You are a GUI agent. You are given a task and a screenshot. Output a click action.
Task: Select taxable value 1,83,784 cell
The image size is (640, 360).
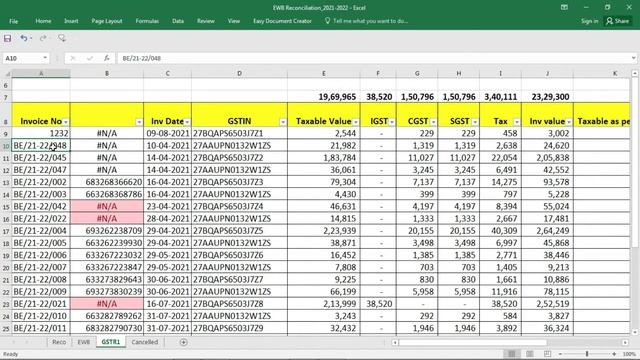(x=324, y=158)
